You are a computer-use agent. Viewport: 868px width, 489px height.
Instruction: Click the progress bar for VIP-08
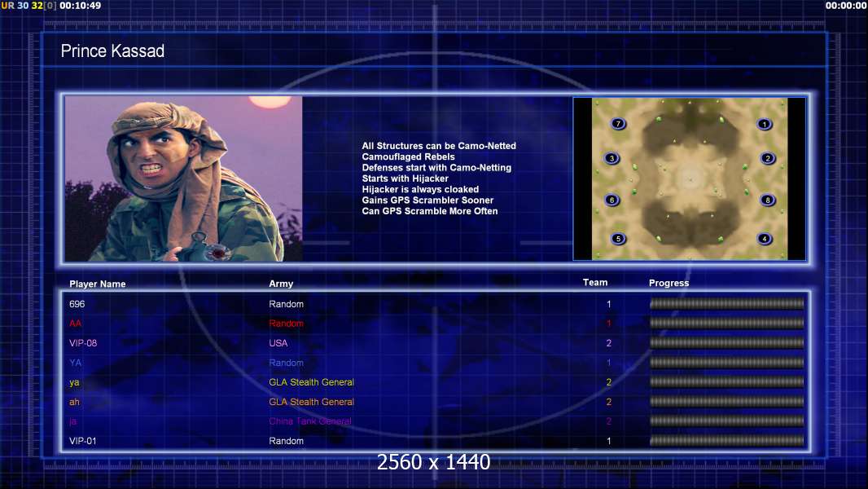(727, 343)
